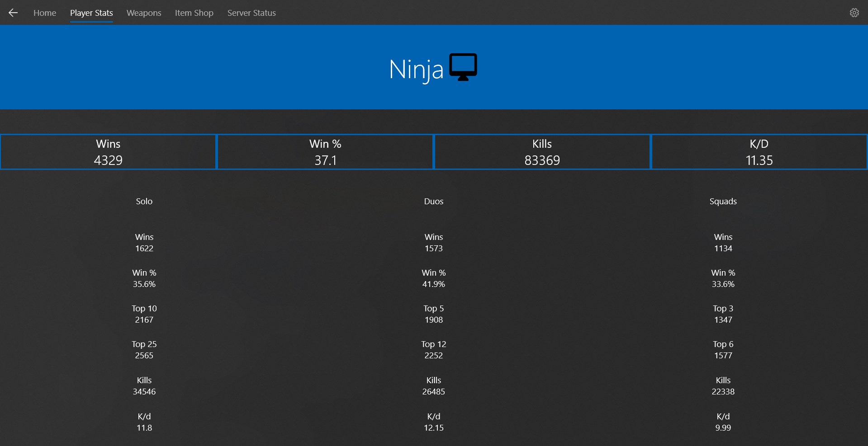The height and width of the screenshot is (446, 868).
Task: Open the settings gear icon
Action: pos(854,13)
